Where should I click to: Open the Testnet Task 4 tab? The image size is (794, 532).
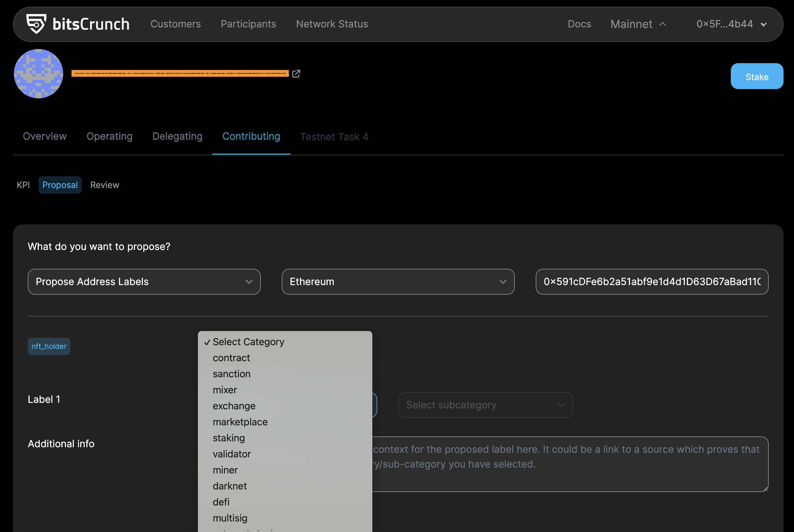[334, 137]
